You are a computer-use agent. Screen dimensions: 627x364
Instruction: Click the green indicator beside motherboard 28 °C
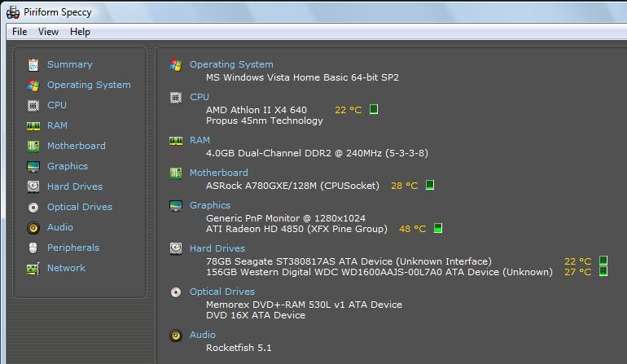click(x=430, y=185)
